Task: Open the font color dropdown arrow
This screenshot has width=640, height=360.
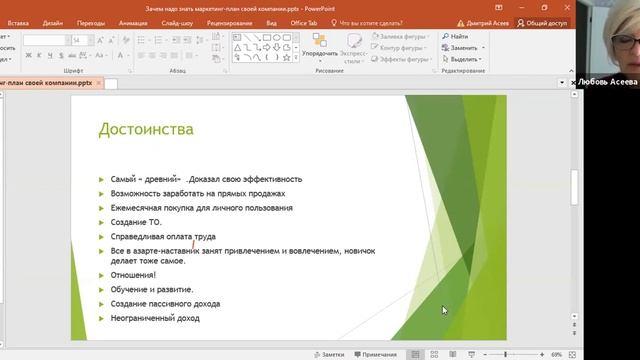Action: (128, 55)
